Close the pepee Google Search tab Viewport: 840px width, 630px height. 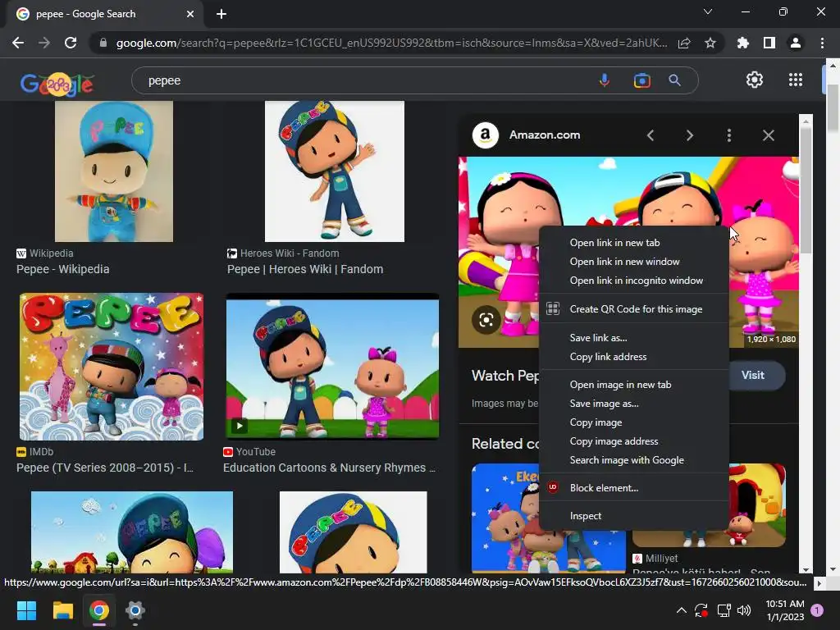190,14
